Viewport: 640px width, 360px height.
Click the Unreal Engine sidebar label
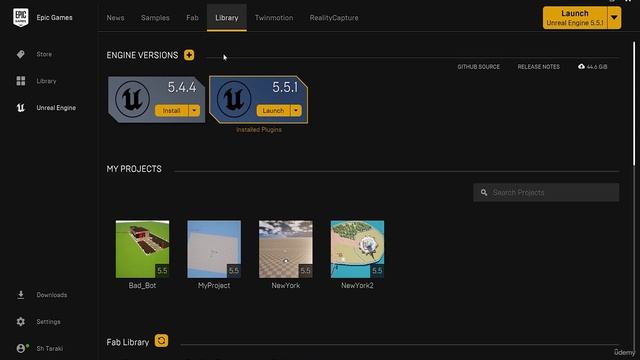pos(56,108)
